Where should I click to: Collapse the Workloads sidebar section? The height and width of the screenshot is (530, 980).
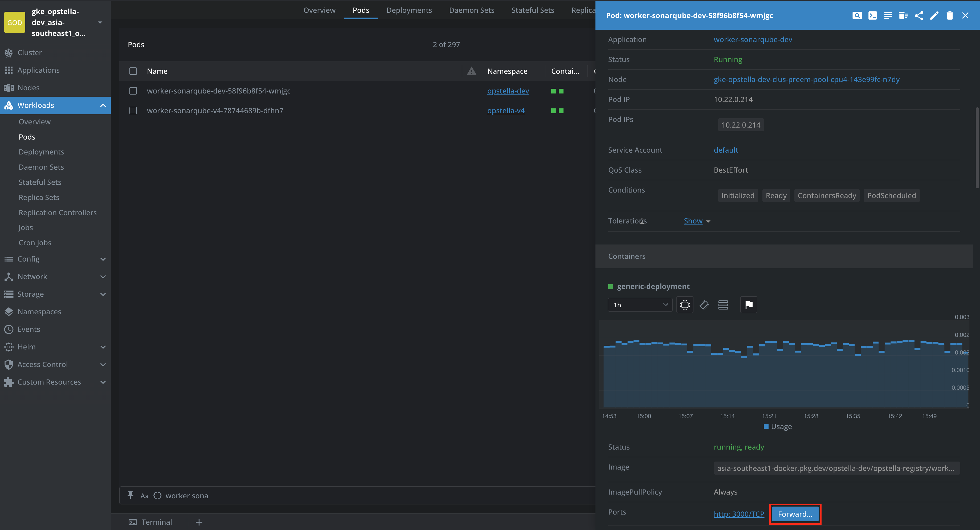(103, 105)
